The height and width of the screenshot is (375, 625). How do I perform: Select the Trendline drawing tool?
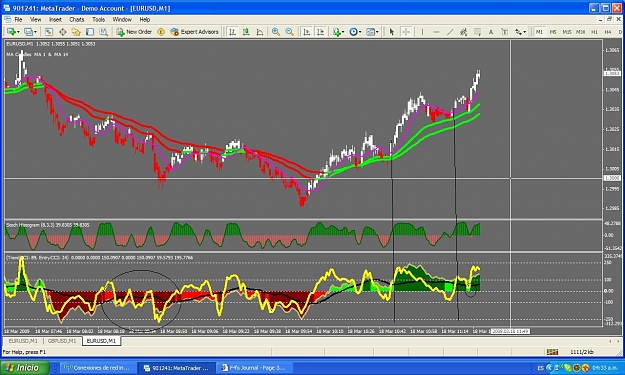(x=450, y=32)
